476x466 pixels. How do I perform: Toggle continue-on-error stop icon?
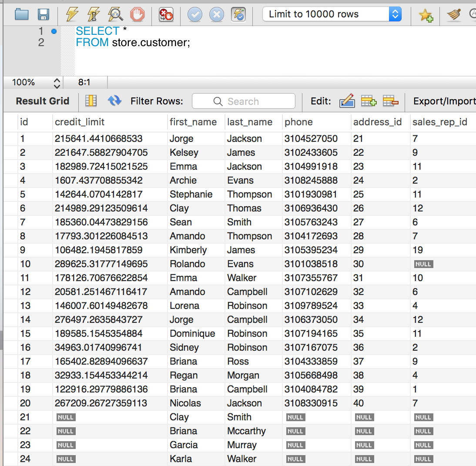click(x=166, y=14)
